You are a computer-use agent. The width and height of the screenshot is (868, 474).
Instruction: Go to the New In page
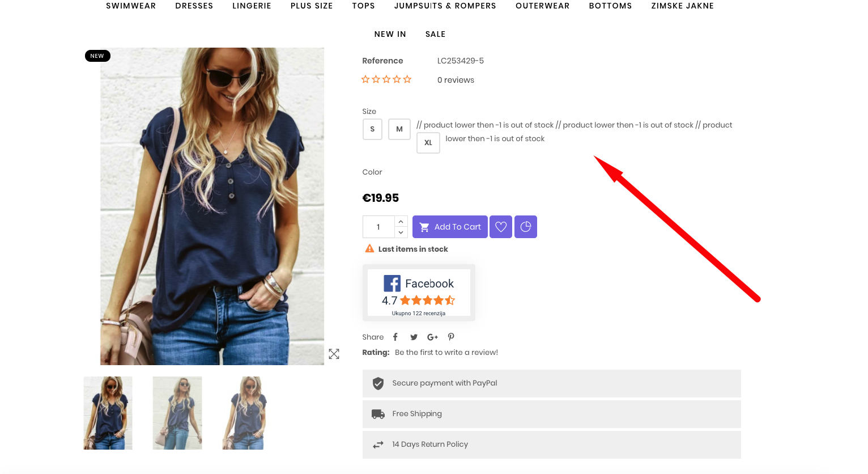point(390,34)
